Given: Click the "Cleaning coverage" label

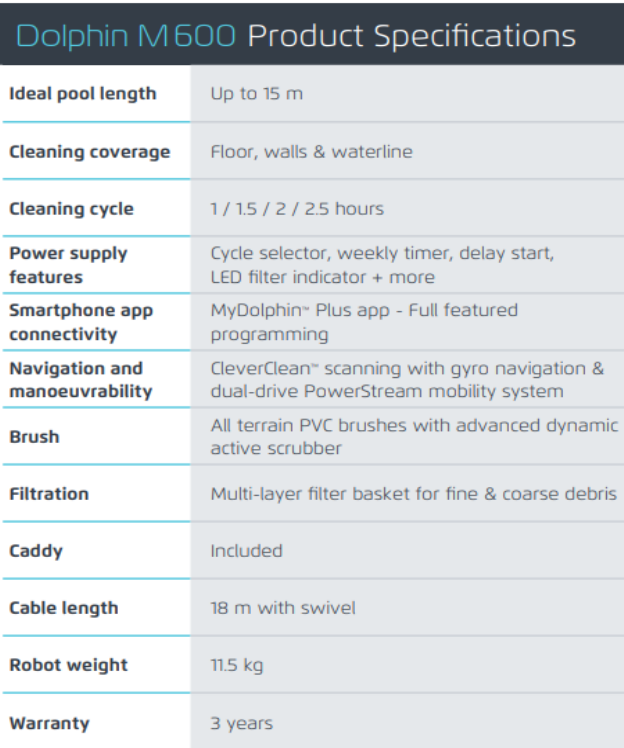Looking at the screenshot, I should point(90,152).
